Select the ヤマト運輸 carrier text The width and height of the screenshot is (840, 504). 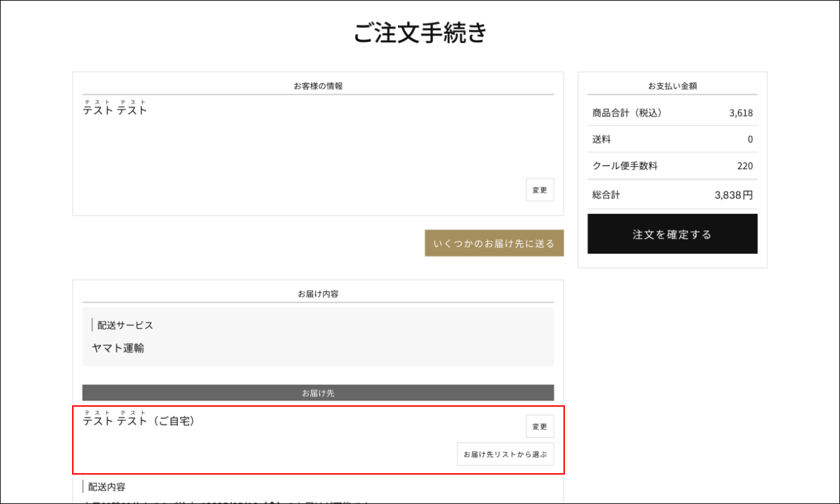[x=118, y=348]
